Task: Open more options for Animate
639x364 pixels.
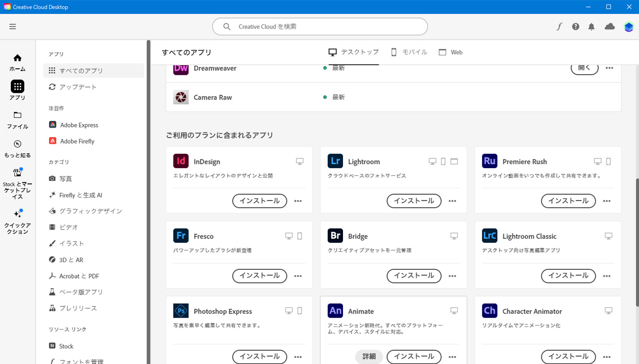Action: (452, 357)
